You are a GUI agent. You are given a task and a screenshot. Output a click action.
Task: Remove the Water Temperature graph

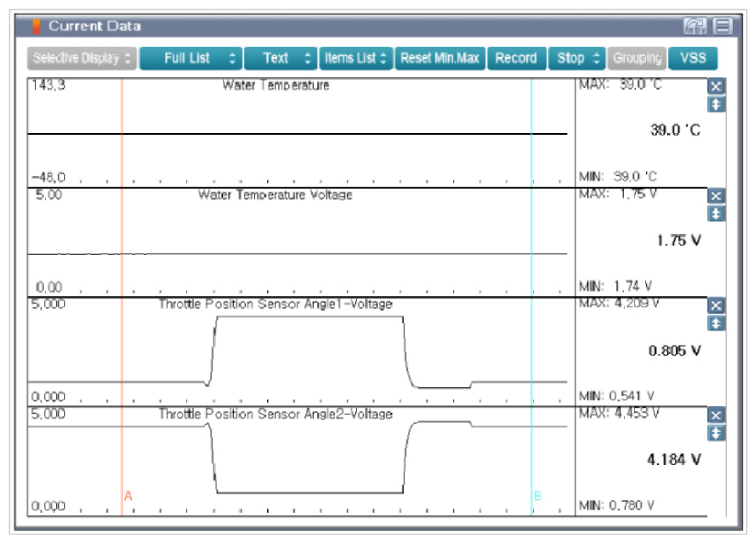pos(717,86)
